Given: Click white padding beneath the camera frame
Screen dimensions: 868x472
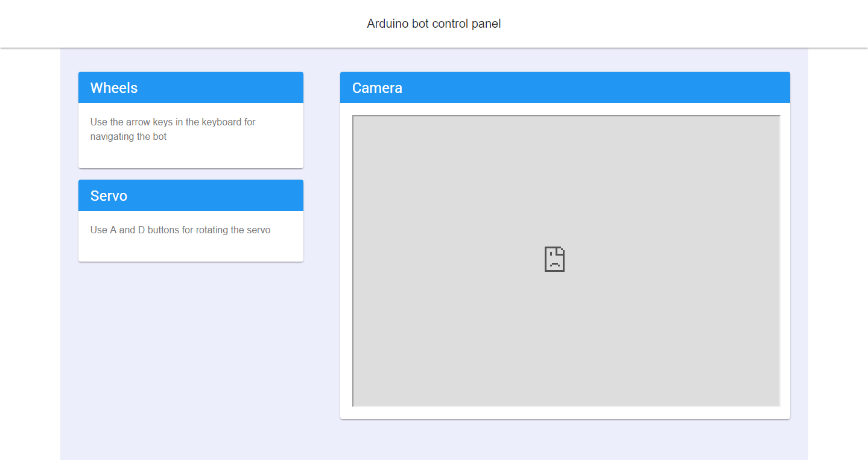Looking at the screenshot, I should tap(565, 413).
